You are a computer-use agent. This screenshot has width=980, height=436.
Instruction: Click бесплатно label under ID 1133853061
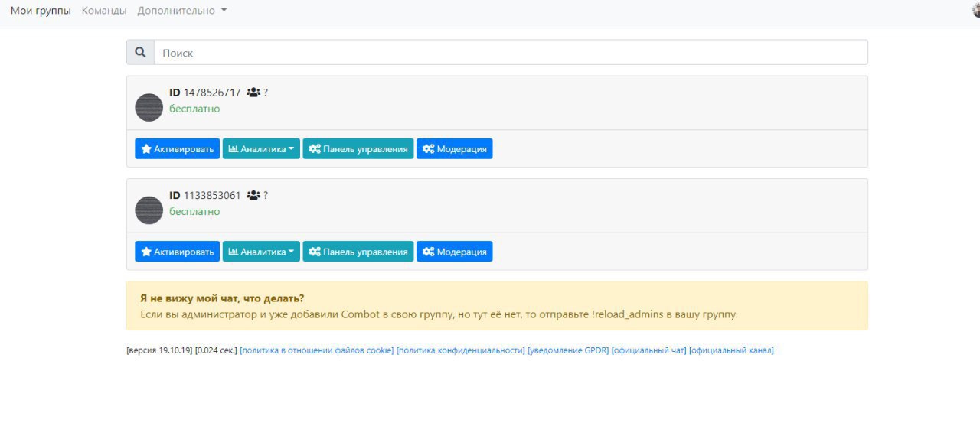click(194, 211)
